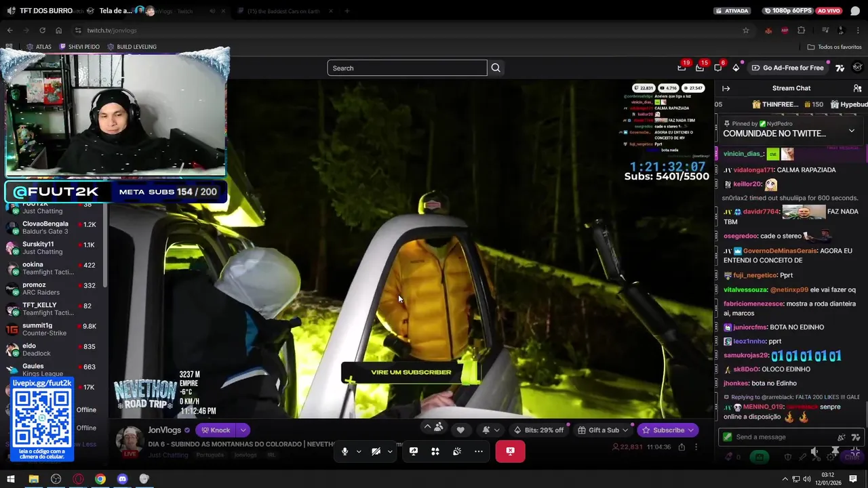Click the reactions hand icon in call bar
Viewport: 868px width, 488px height.
(457, 451)
